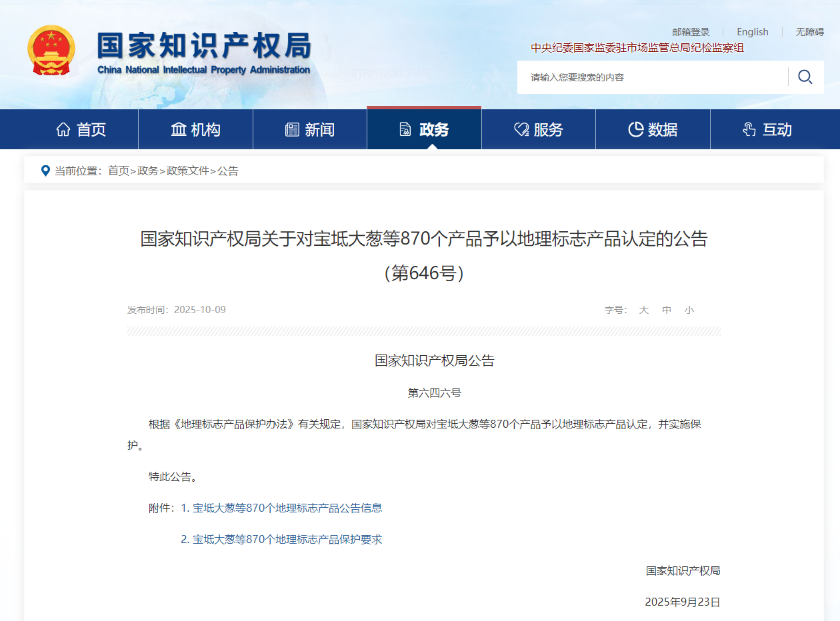Switch site language to English

(752, 31)
